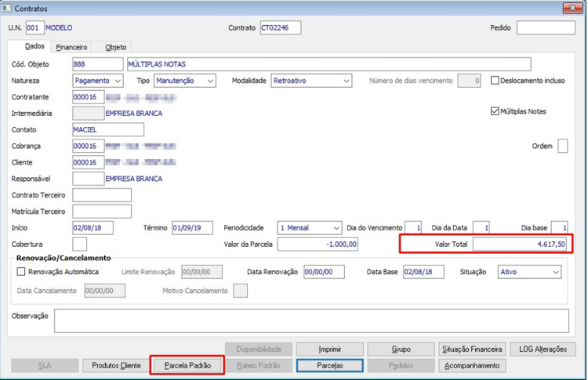This screenshot has width=588, height=380.
Task: Click the LOG Alterações button
Action: tap(543, 349)
